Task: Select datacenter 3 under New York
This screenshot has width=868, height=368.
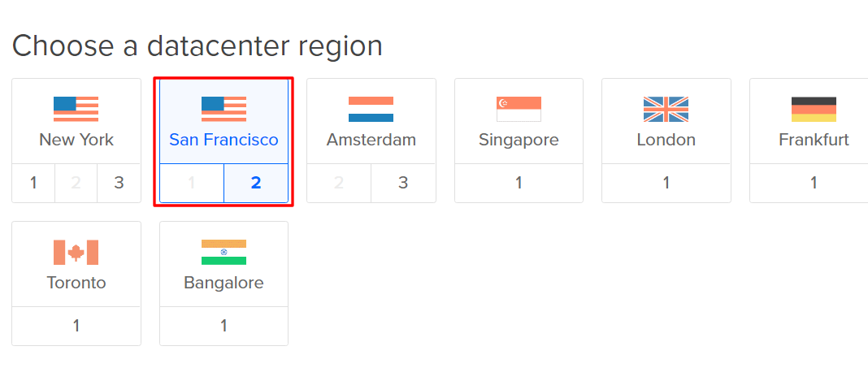Action: click(x=119, y=183)
